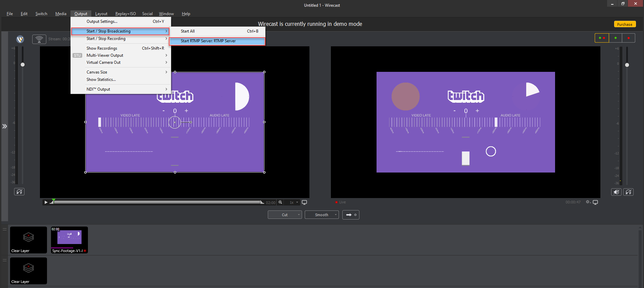Image resolution: width=644 pixels, height=288 pixels.
Task: Open the Social menu
Action: [147, 14]
